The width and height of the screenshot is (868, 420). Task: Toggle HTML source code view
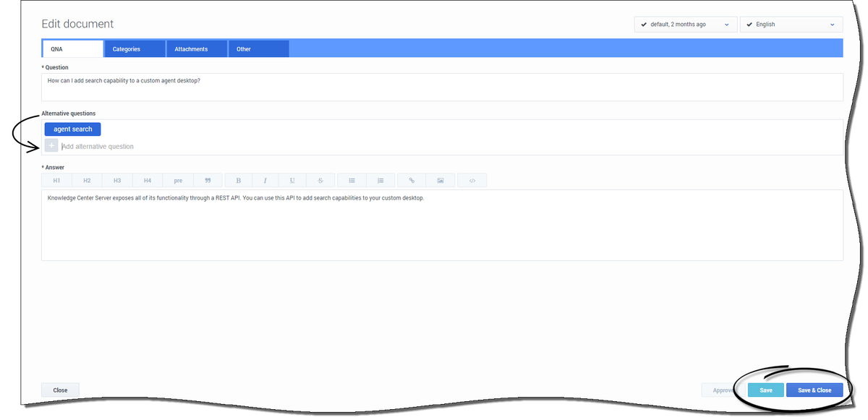click(x=472, y=181)
